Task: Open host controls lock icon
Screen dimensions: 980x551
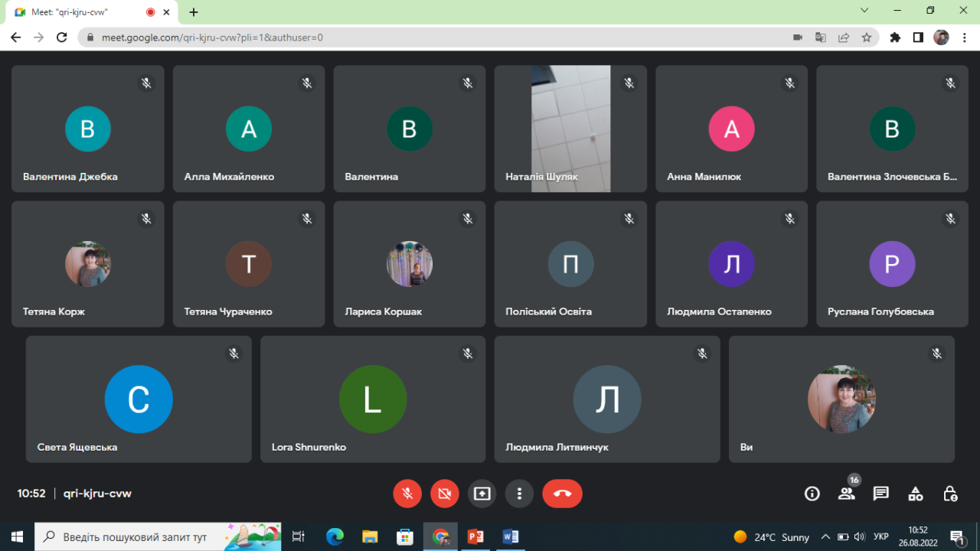Action: (x=950, y=494)
